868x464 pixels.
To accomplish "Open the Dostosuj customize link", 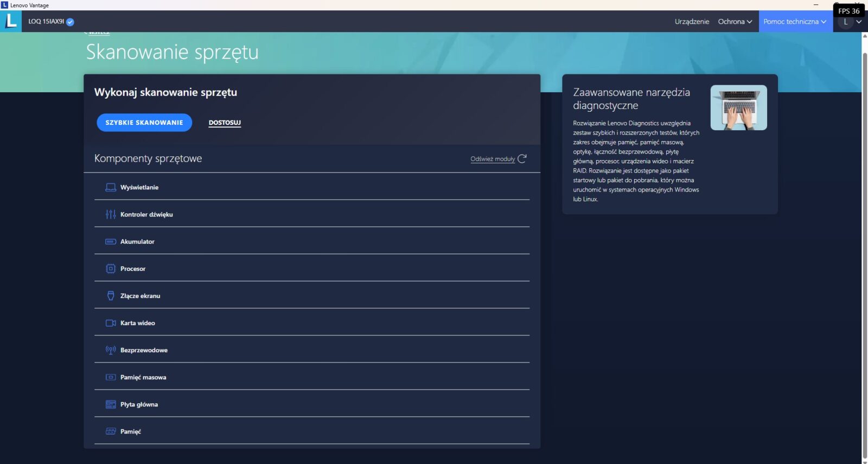I will [x=225, y=123].
